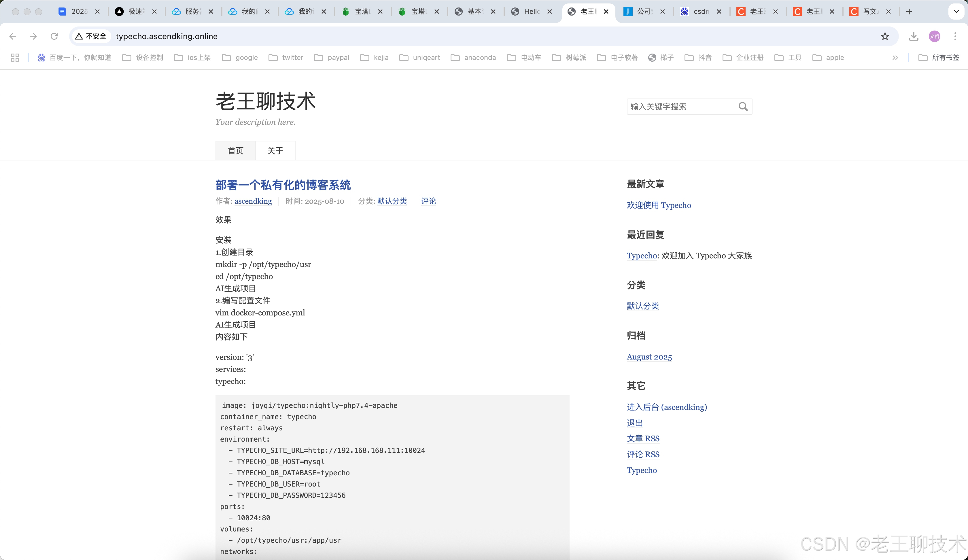
Task: Expand the twitter bookmark folder
Action: pos(286,58)
